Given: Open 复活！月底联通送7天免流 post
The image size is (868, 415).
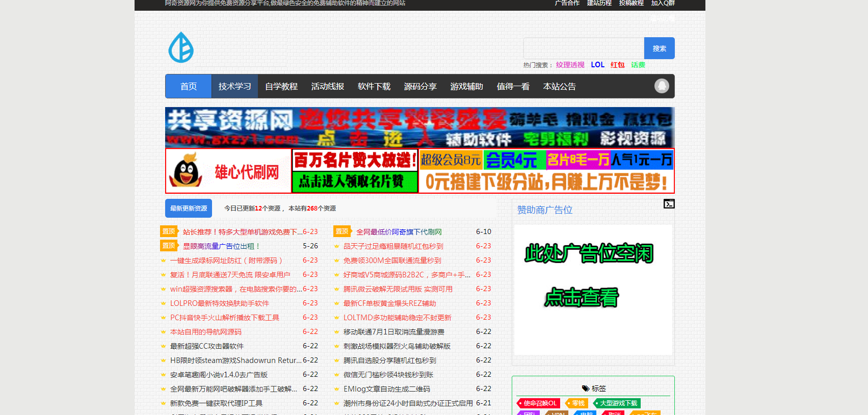Looking at the screenshot, I should [230, 274].
